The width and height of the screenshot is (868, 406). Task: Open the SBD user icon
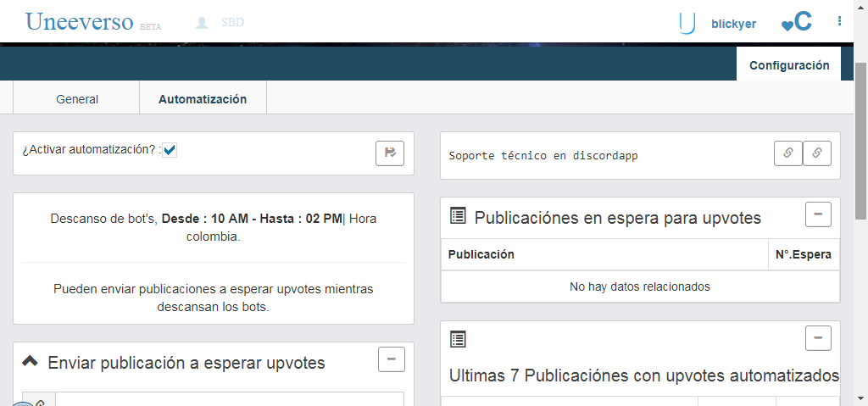202,23
